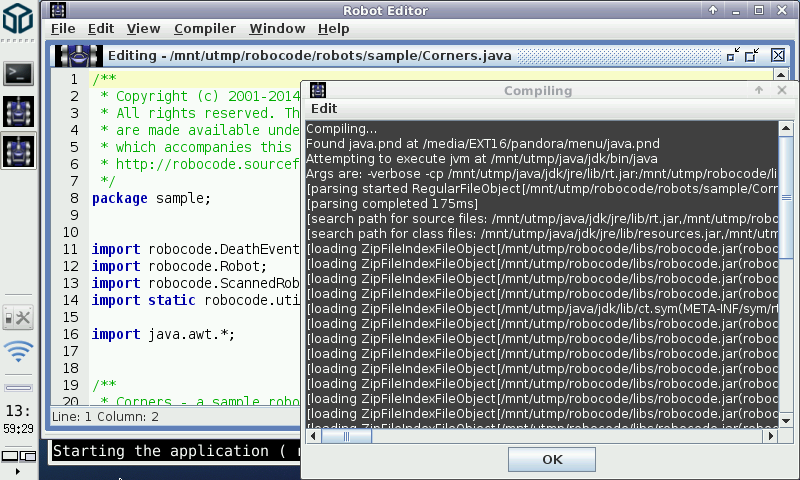
Task: Select second Robocode task in side panel
Action: (18, 151)
